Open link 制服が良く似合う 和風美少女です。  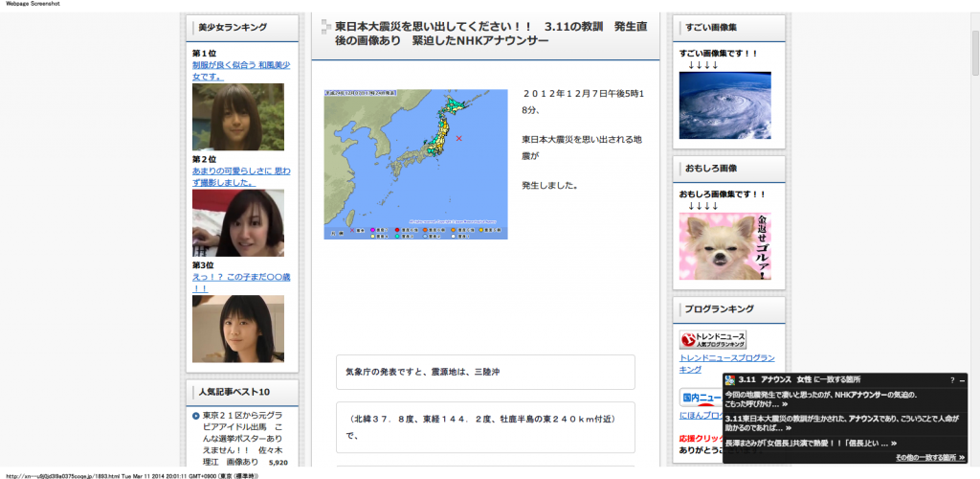[241, 71]
